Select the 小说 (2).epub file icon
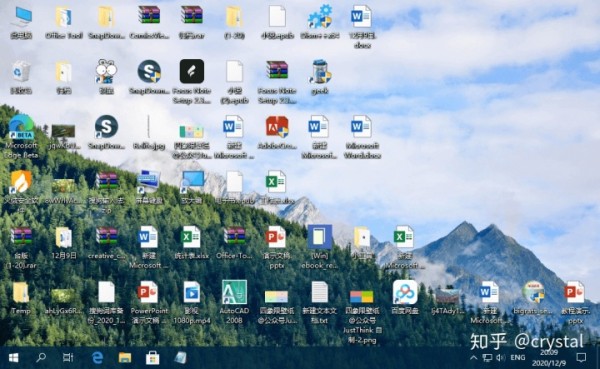 [x=235, y=71]
